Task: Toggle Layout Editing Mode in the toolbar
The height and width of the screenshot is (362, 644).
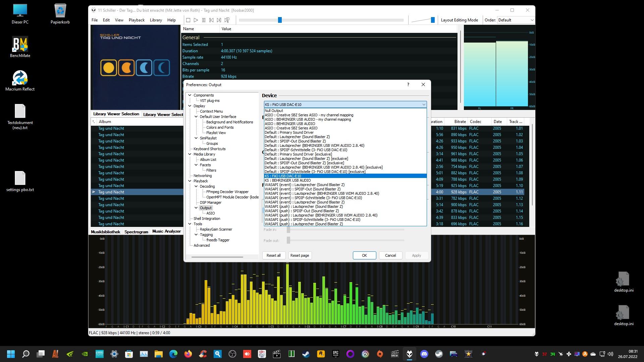Action: [x=459, y=20]
